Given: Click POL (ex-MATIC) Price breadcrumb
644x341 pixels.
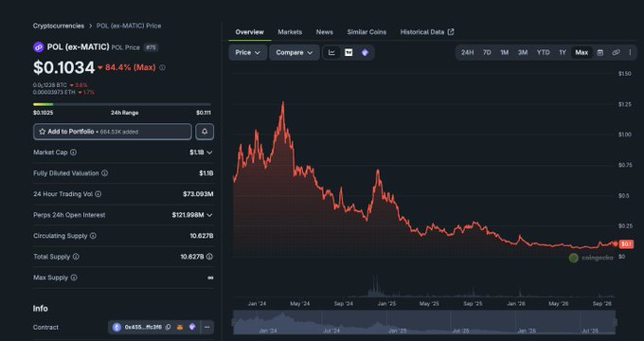Looking at the screenshot, I should [x=129, y=26].
